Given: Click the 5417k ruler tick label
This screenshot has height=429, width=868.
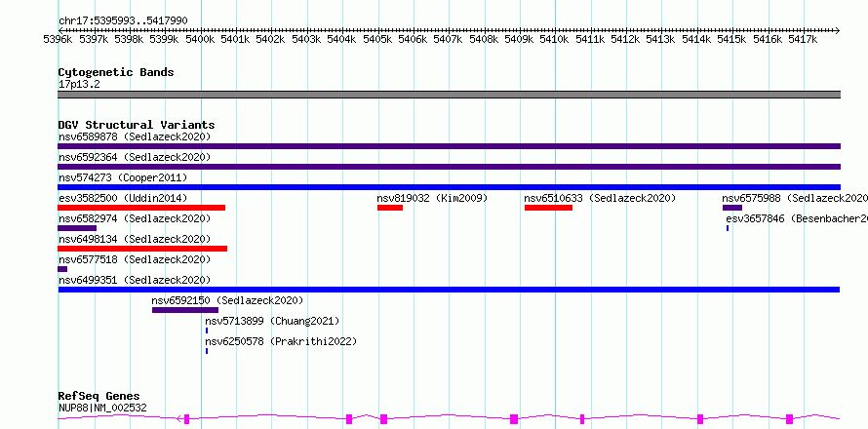Looking at the screenshot, I should click(804, 39).
